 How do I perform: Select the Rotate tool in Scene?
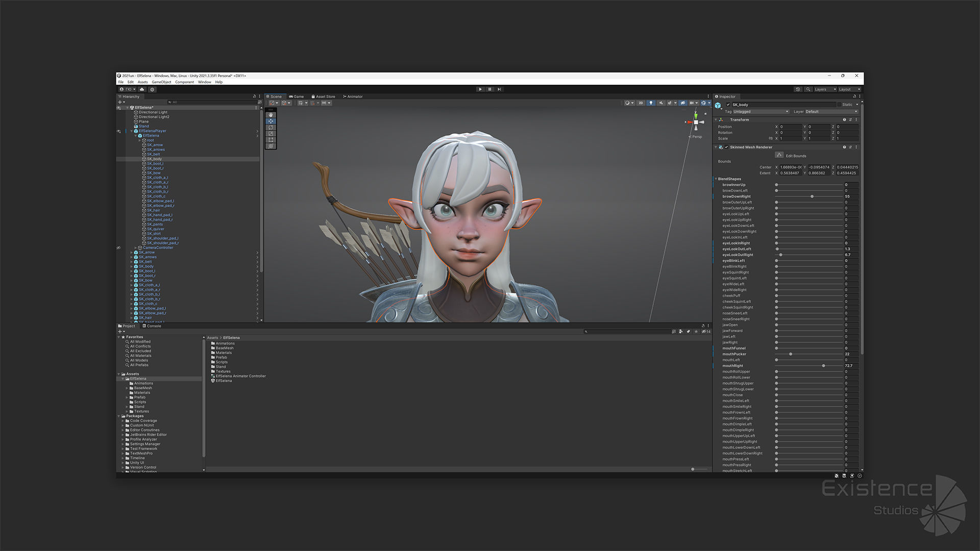(271, 128)
